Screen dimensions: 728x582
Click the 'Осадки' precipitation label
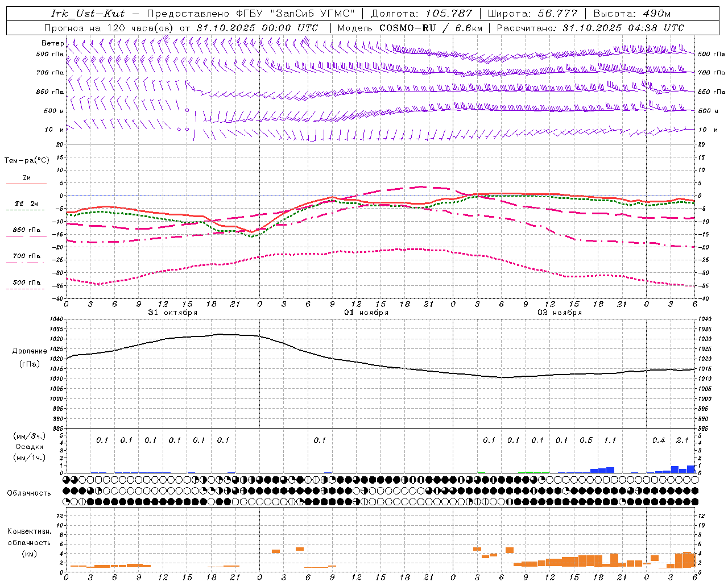tap(29, 447)
